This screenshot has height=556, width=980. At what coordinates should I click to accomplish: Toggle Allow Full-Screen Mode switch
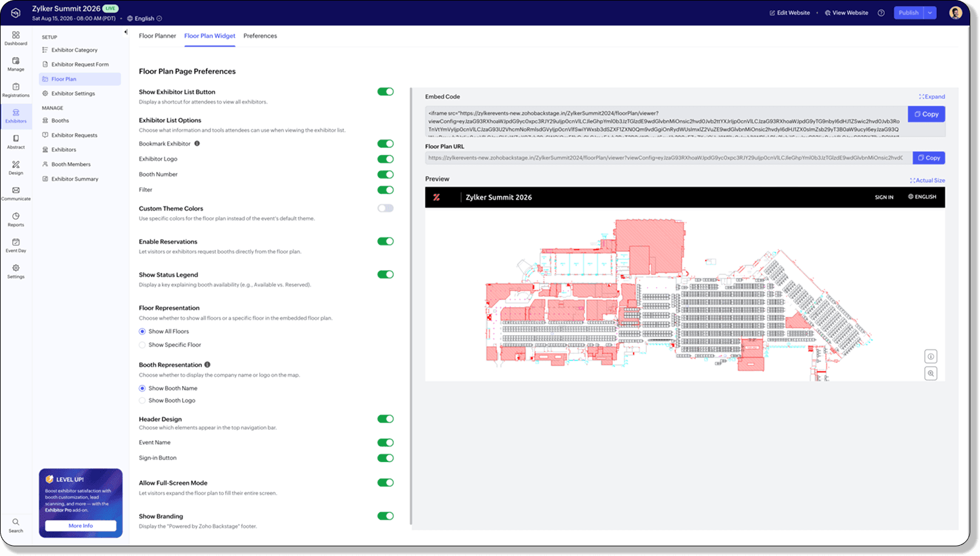(x=385, y=483)
